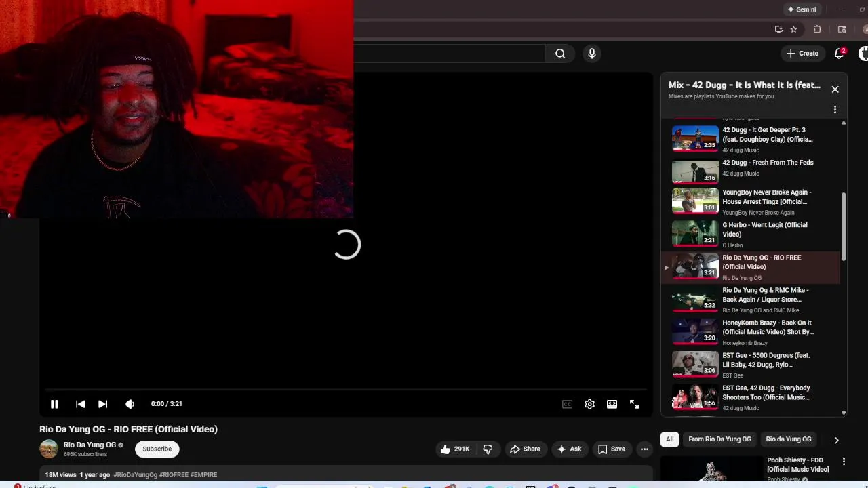868x488 pixels.
Task: Play G Herbo Went Legit video
Action: click(750, 235)
